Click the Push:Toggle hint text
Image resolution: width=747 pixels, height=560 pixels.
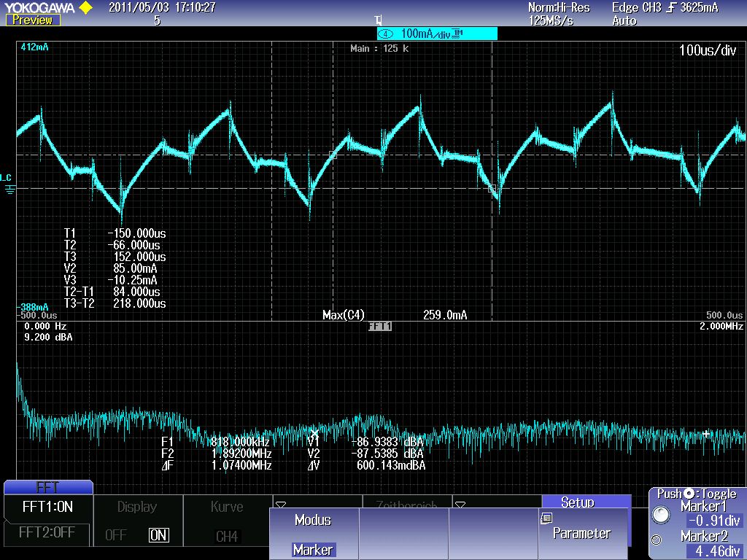point(697,494)
